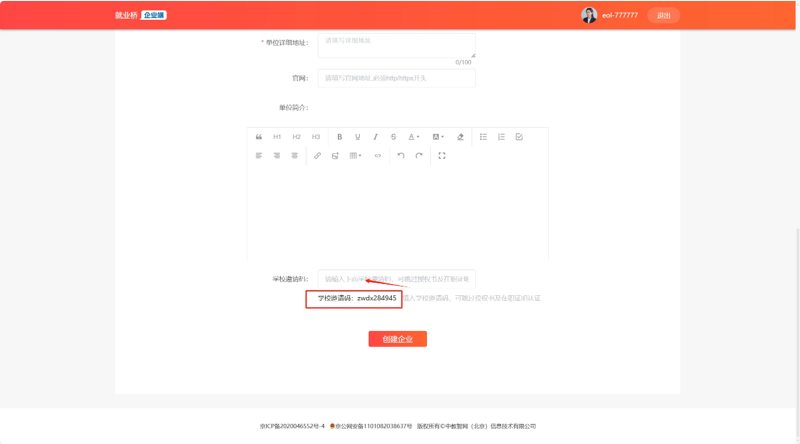This screenshot has height=444, width=800.
Task: Apply the H1 heading style
Action: click(x=277, y=137)
